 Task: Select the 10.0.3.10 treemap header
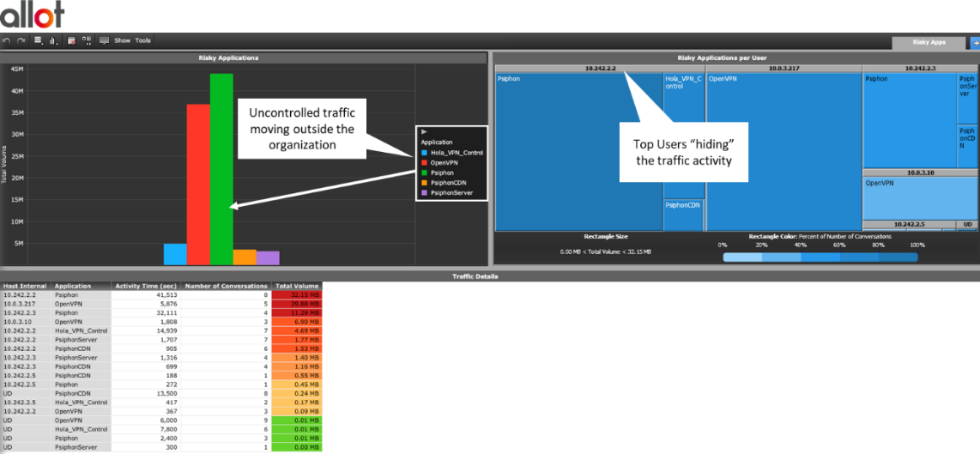point(919,172)
